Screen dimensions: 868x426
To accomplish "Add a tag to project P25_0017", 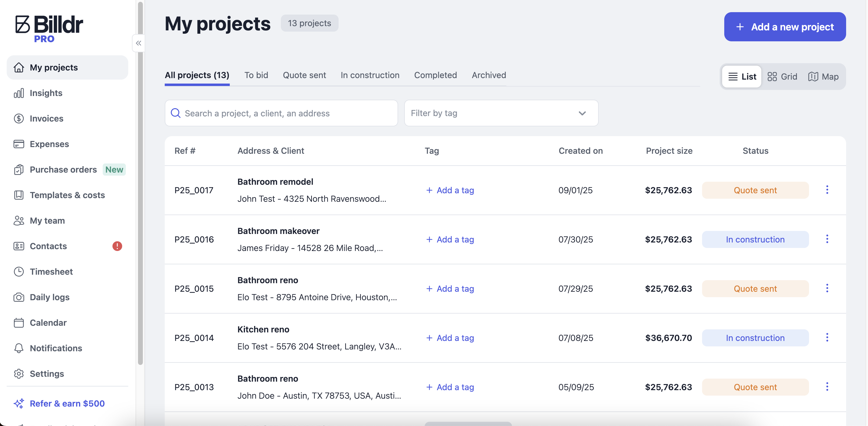I will tap(450, 190).
